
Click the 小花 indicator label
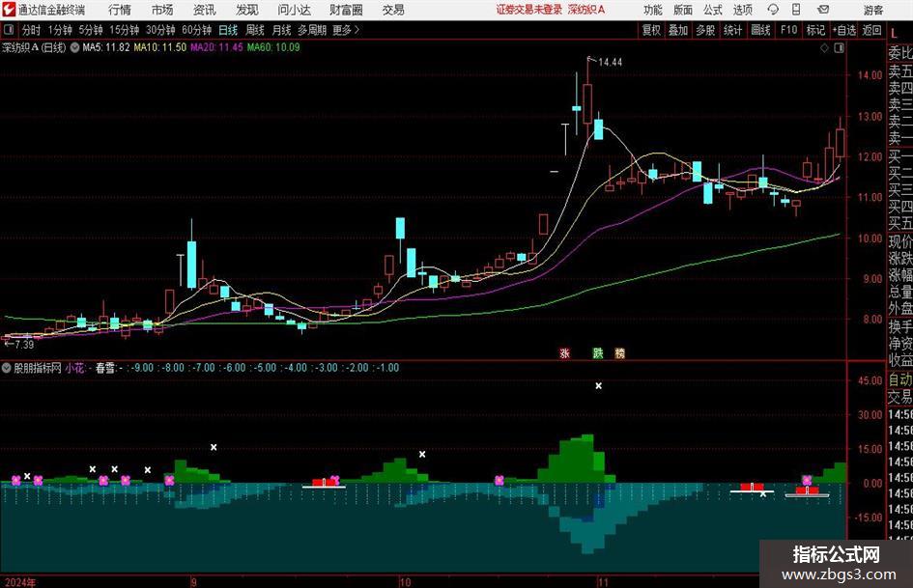click(74, 368)
